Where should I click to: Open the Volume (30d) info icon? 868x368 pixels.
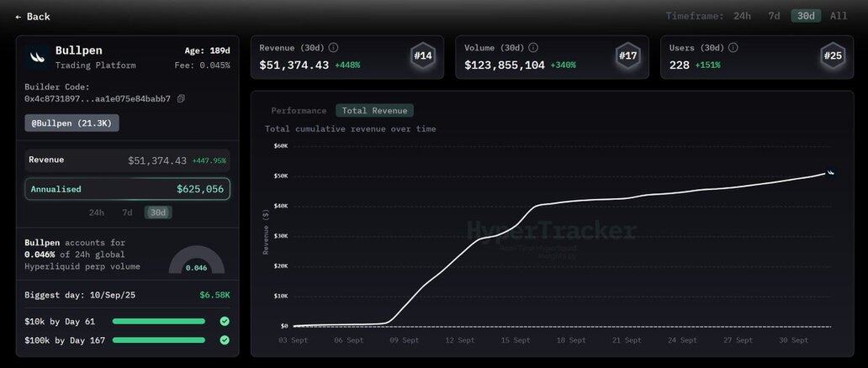(x=533, y=48)
